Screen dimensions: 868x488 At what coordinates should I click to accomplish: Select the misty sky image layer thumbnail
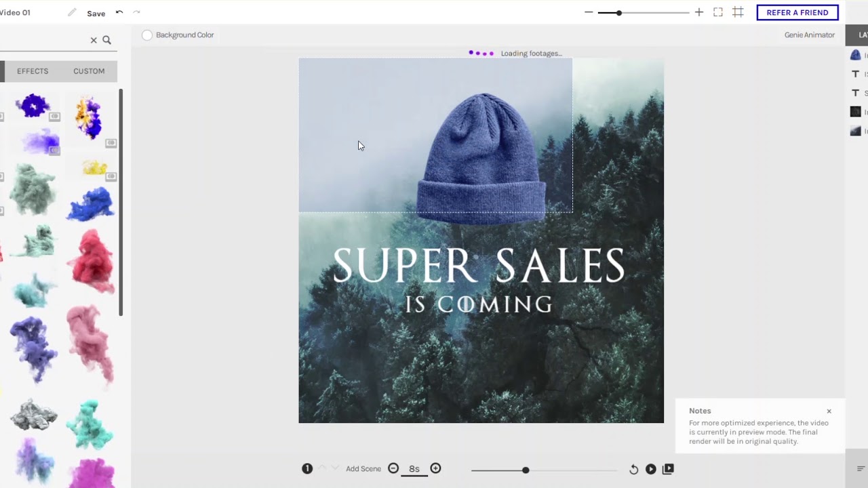point(856,131)
